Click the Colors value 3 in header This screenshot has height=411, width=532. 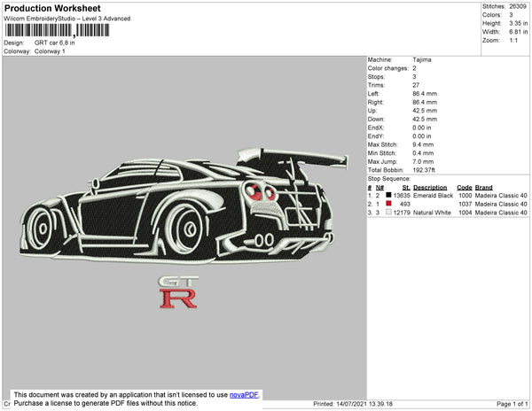click(x=511, y=15)
